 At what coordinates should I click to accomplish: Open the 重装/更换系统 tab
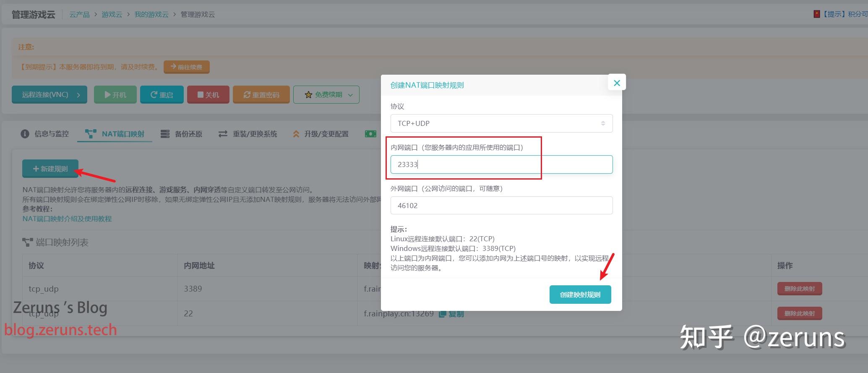[248, 134]
